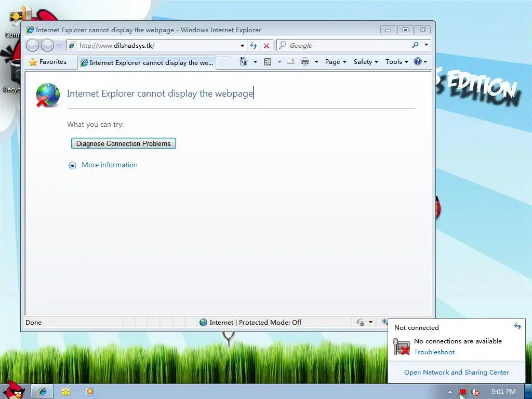Open the Safety menu
The height and width of the screenshot is (399, 532).
click(366, 62)
